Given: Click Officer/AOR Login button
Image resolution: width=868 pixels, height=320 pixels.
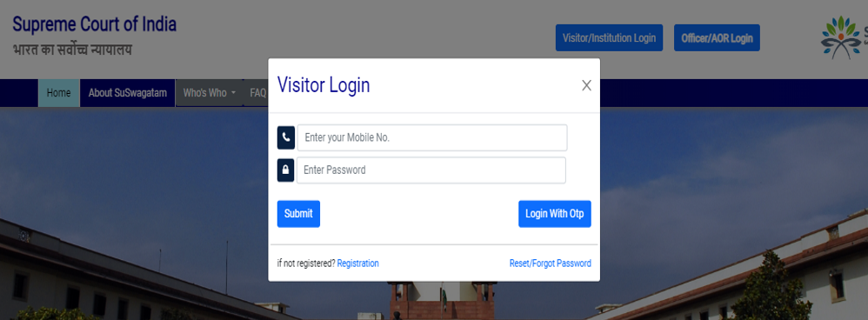Looking at the screenshot, I should [x=717, y=37].
